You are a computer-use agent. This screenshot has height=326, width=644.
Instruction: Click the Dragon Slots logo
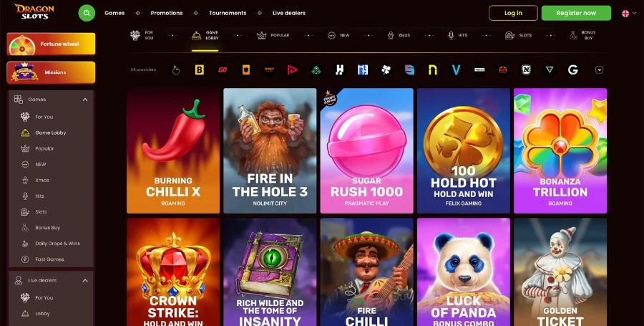pyautogui.click(x=34, y=12)
